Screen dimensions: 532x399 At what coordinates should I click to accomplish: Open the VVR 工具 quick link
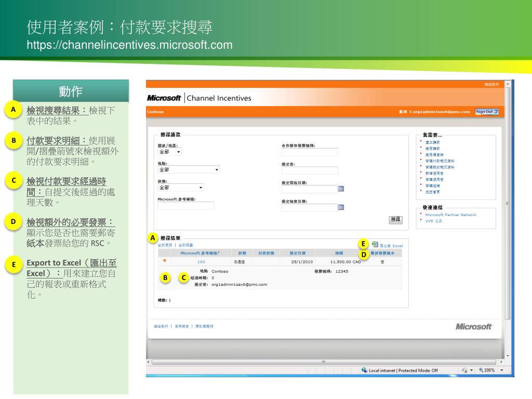coord(434,221)
